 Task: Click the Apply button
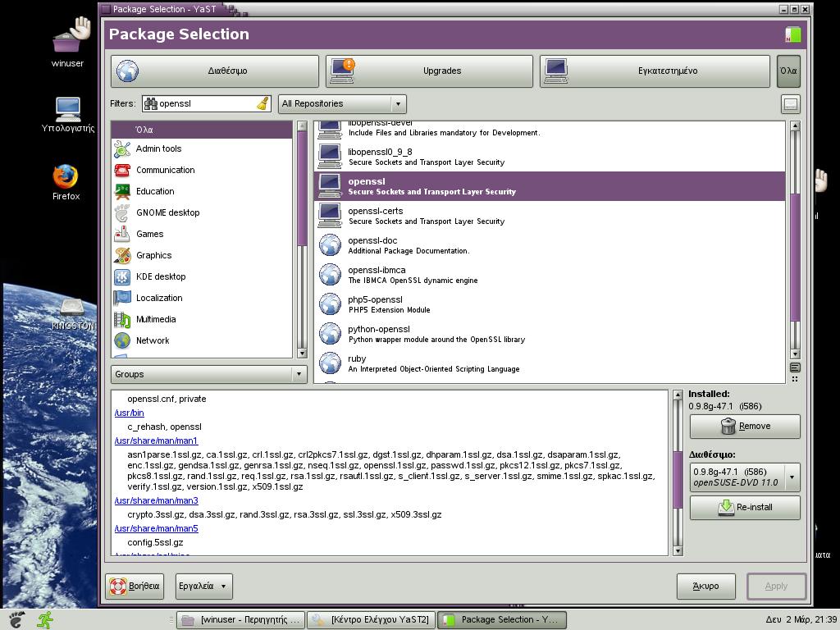776,586
